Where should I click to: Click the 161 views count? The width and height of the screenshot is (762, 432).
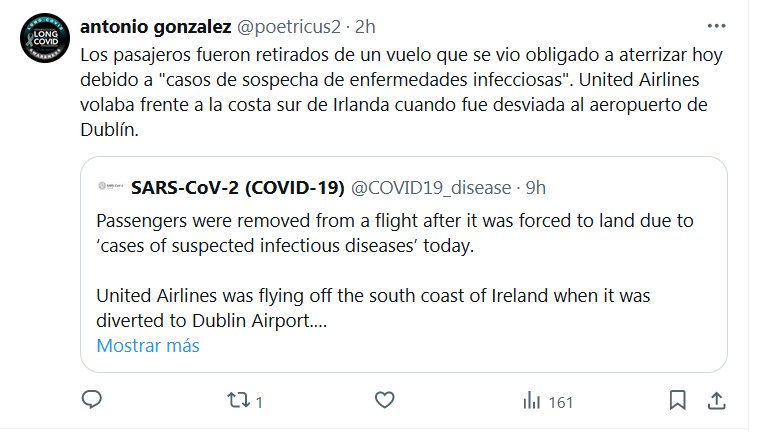coord(561,402)
